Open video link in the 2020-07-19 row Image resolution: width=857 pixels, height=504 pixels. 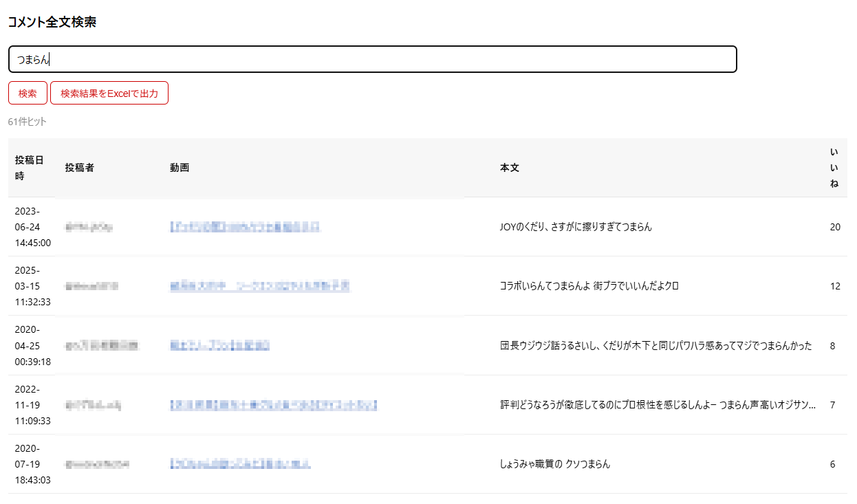click(240, 464)
